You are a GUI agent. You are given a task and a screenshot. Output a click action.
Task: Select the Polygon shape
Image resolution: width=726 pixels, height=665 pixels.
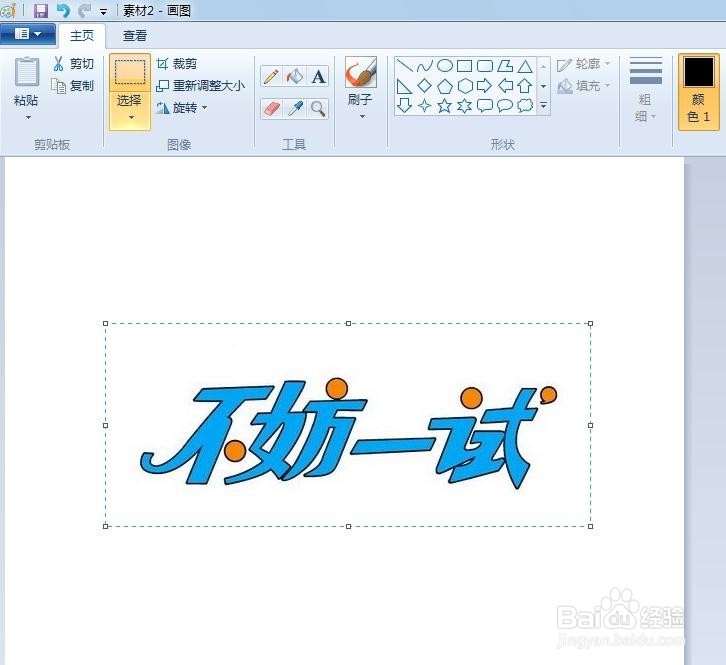click(505, 66)
